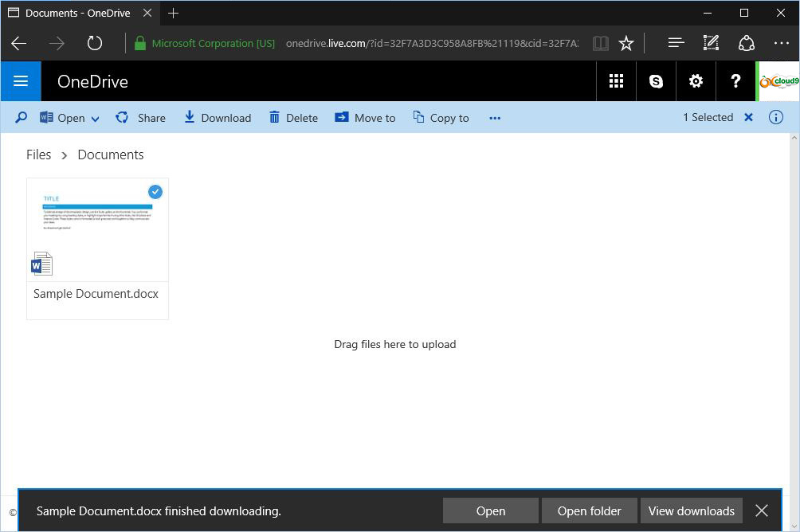Click the browser forward arrow

57,43
